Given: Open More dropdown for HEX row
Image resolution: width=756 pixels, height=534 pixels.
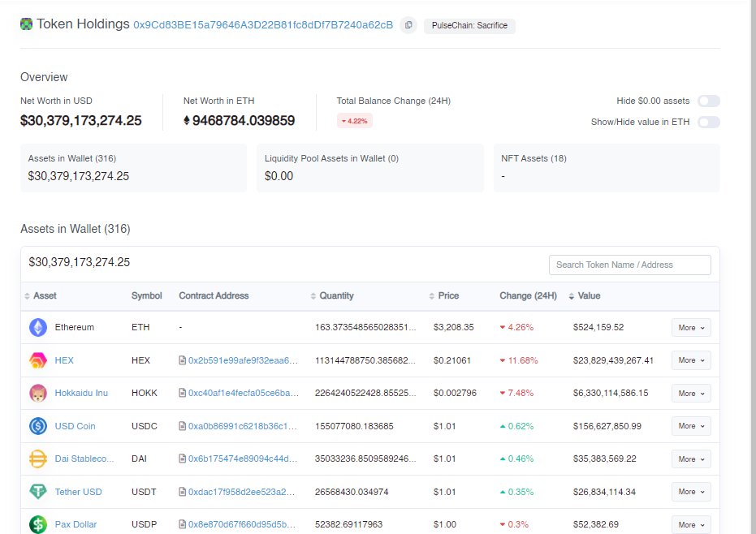Looking at the screenshot, I should 691,360.
